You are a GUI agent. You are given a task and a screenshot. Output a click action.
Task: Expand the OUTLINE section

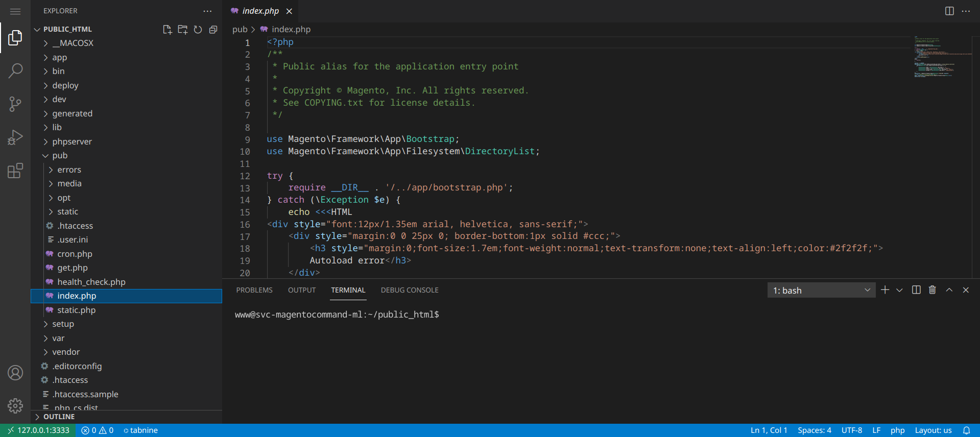(59, 417)
